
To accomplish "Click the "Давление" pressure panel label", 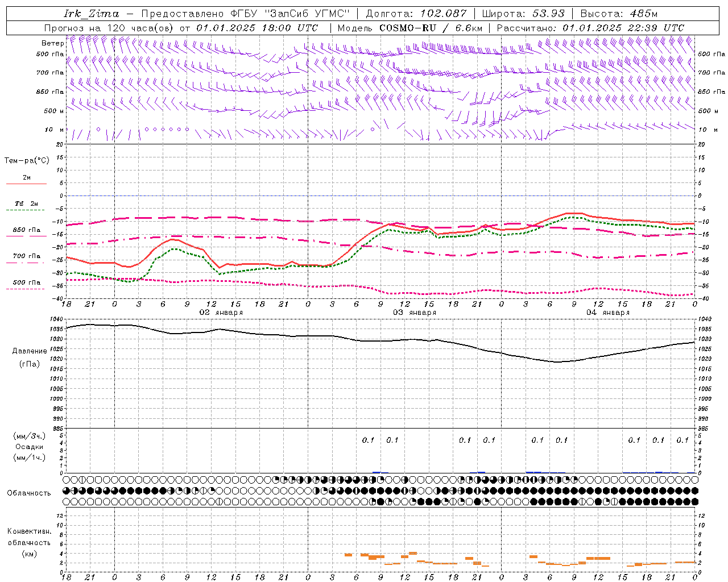I will (x=30, y=351).
